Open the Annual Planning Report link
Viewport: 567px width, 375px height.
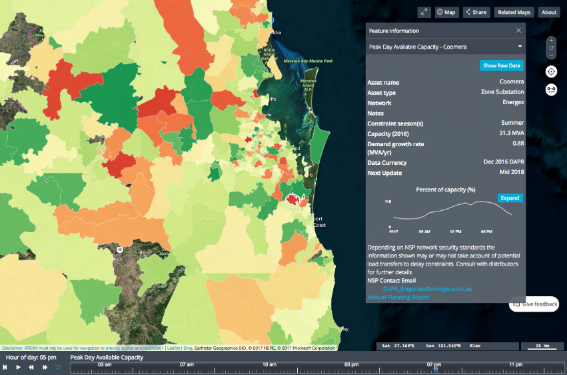click(398, 297)
